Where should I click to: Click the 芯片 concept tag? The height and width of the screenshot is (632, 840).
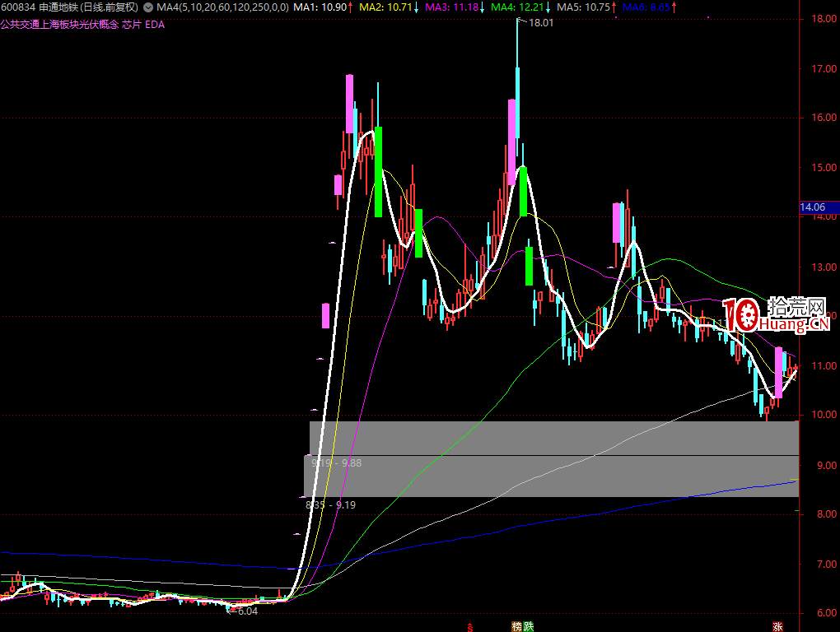pyautogui.click(x=131, y=25)
